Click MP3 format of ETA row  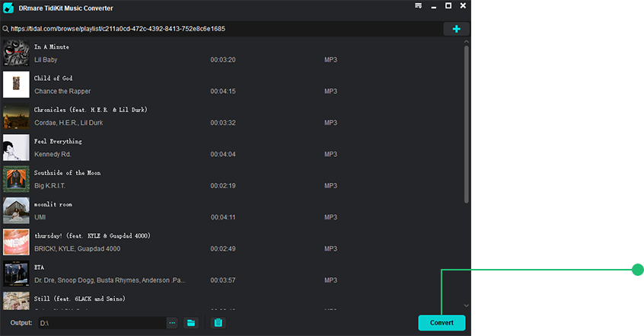pos(330,280)
